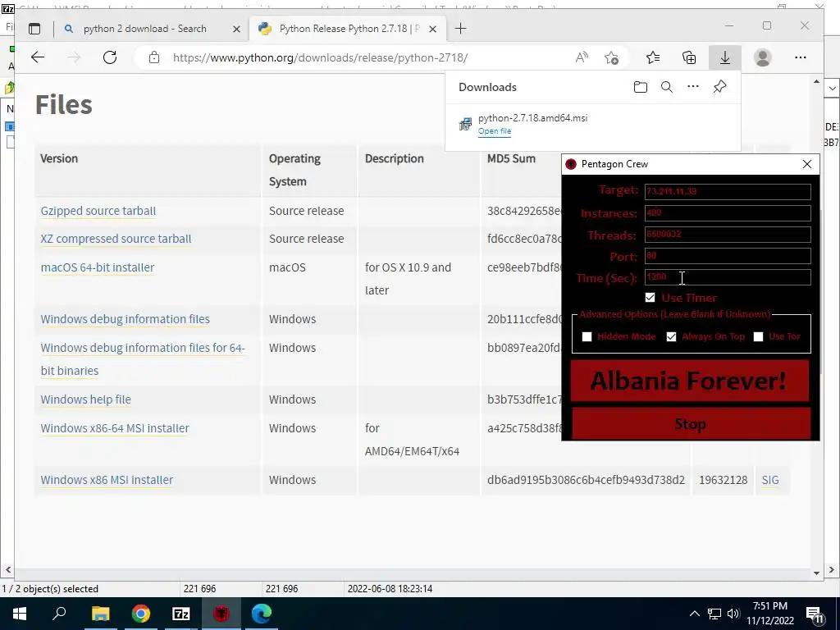Open the Collections icon
Viewport: 840px width, 630px height.
click(689, 57)
